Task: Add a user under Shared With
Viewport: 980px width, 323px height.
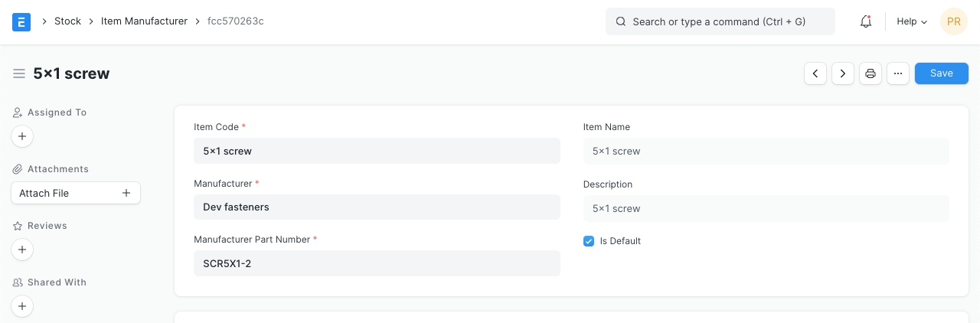Action: pyautogui.click(x=22, y=306)
